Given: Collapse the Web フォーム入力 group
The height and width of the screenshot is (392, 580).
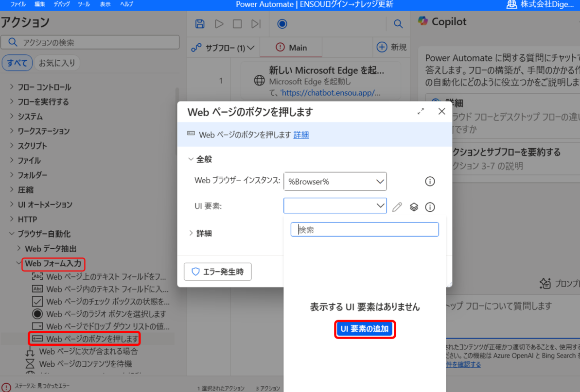Looking at the screenshot, I should click(x=19, y=263).
